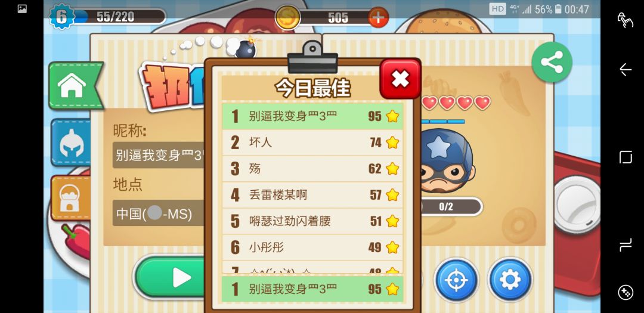Open the blue settings gear button
This screenshot has width=644, height=313.
pyautogui.click(x=510, y=280)
